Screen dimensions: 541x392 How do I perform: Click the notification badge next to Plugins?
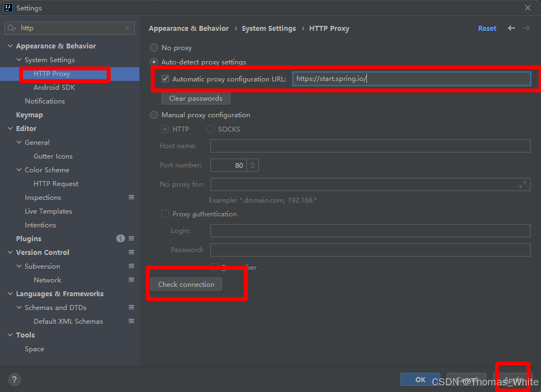[120, 238]
